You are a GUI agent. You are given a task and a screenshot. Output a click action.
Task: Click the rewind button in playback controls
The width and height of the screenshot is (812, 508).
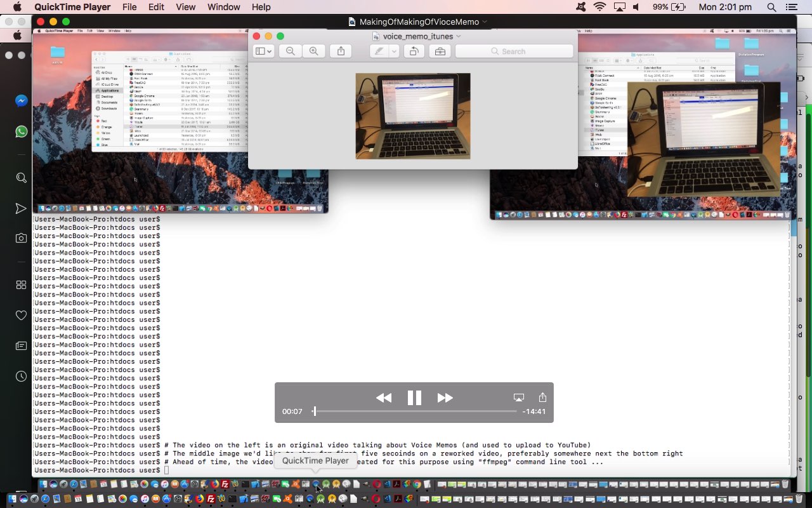pyautogui.click(x=384, y=398)
